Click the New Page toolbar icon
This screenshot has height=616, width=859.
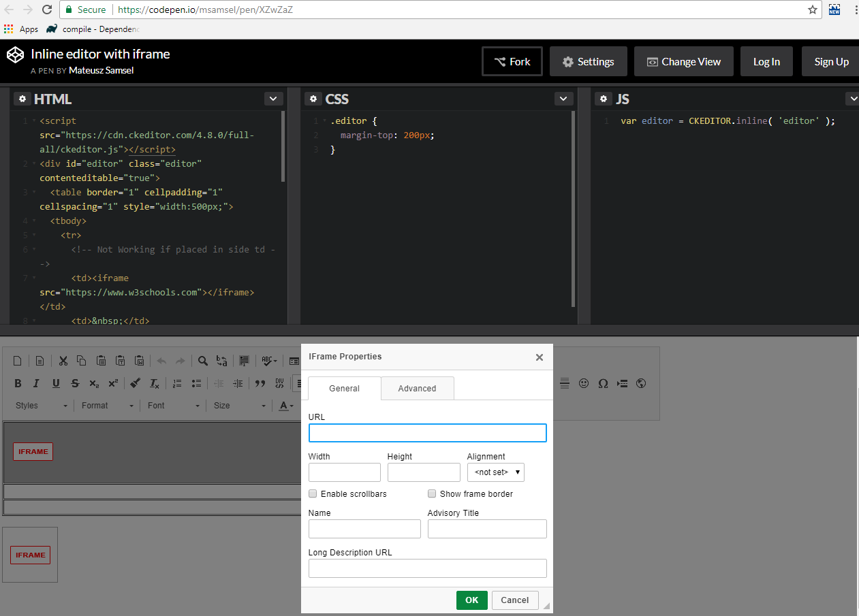coord(18,361)
